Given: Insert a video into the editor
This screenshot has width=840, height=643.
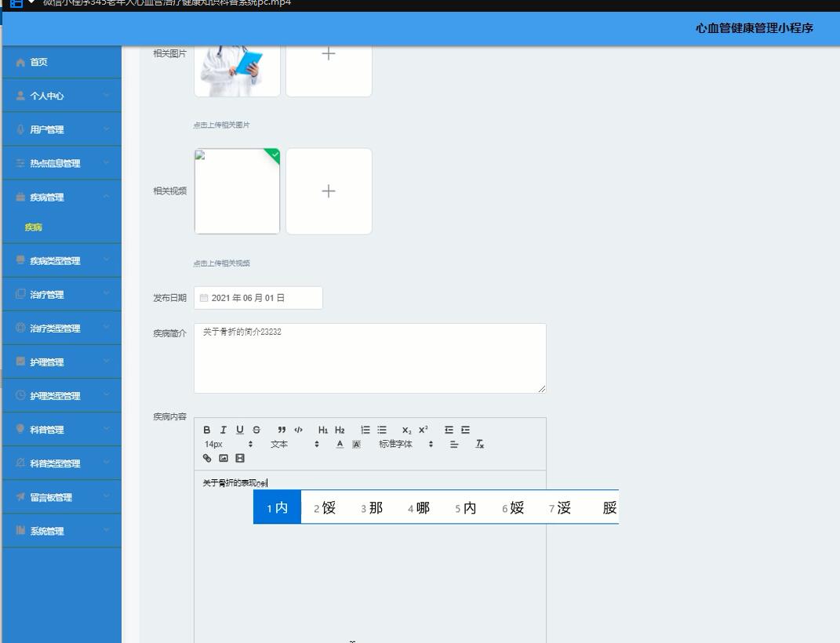Looking at the screenshot, I should [240, 458].
